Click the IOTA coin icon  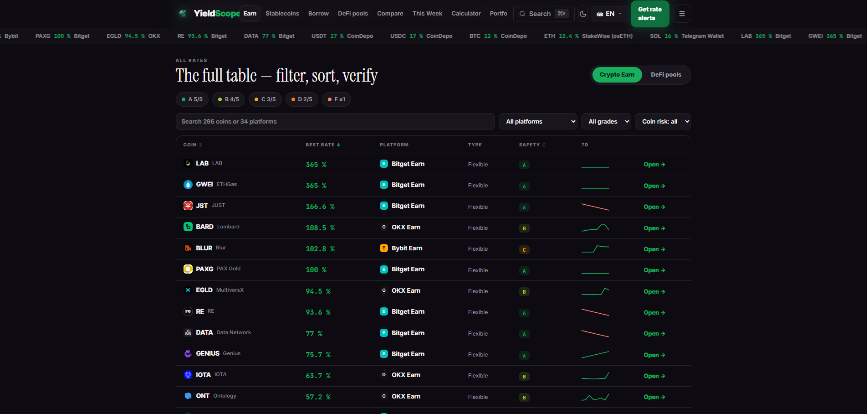point(188,375)
